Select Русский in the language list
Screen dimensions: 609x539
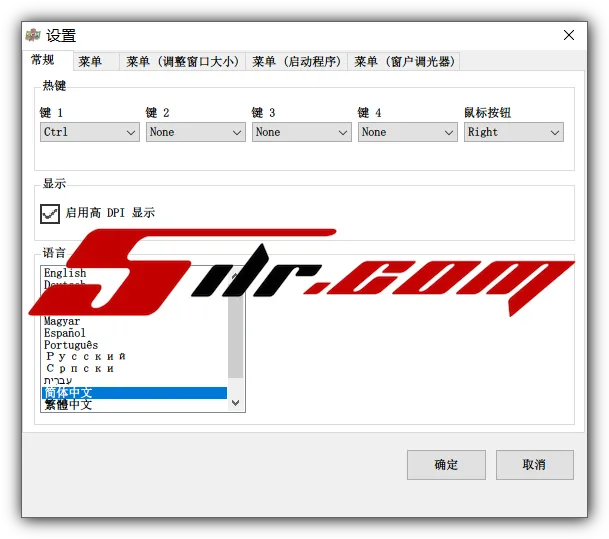click(134, 357)
